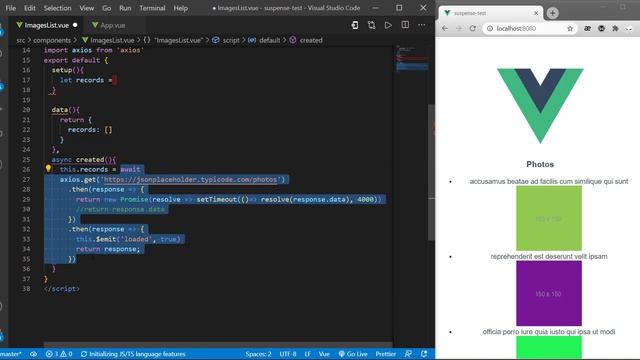Click the editor's horizontal scrollbar
The height and width of the screenshot is (360, 640).
coord(218,345)
